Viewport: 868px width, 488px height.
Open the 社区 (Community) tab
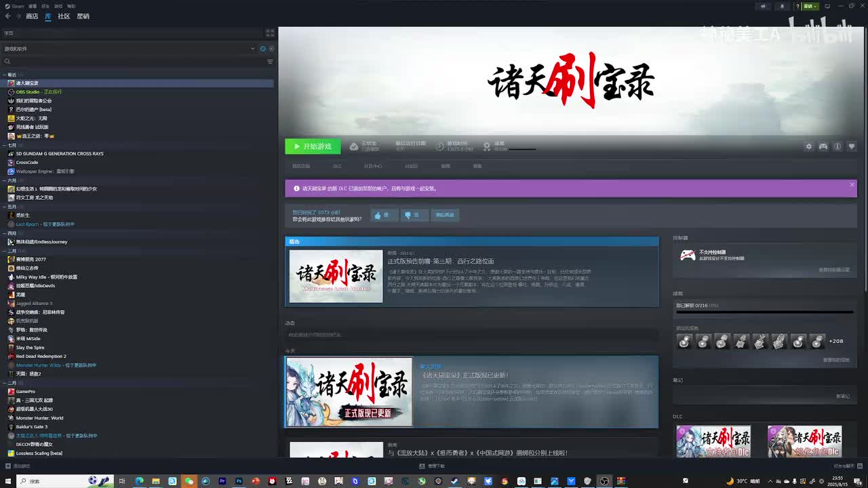coord(64,16)
